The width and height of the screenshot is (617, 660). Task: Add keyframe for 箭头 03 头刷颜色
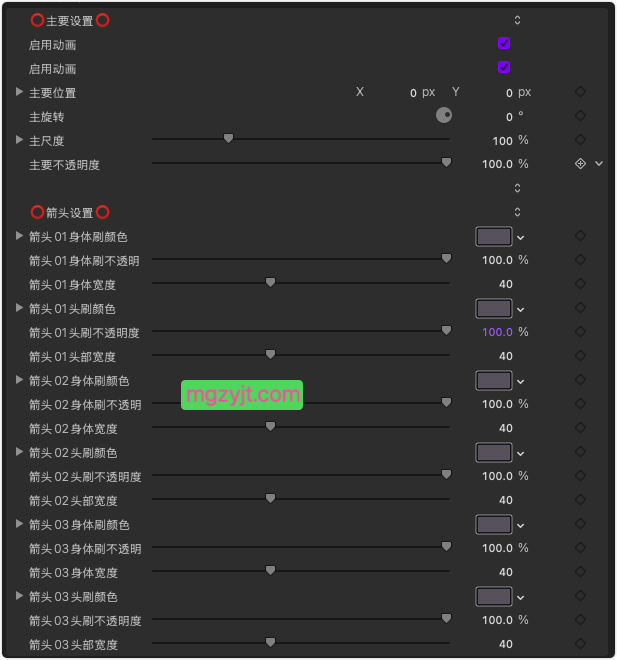580,596
